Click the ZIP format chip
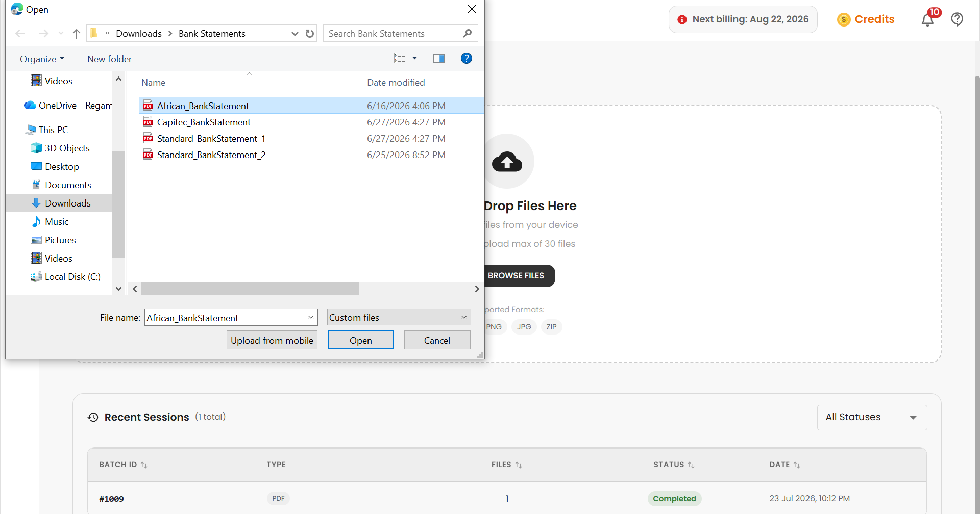 pyautogui.click(x=551, y=327)
